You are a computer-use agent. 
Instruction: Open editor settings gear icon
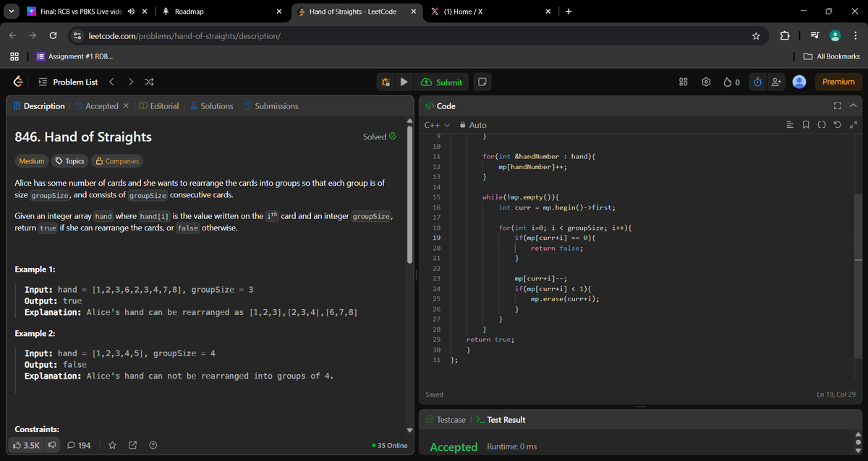point(706,82)
